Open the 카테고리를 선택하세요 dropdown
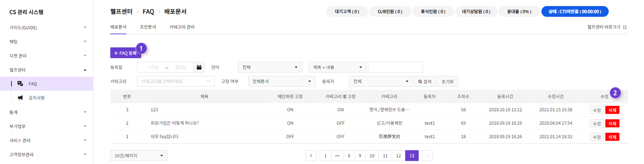The image size is (644, 164). pyautogui.click(x=176, y=82)
